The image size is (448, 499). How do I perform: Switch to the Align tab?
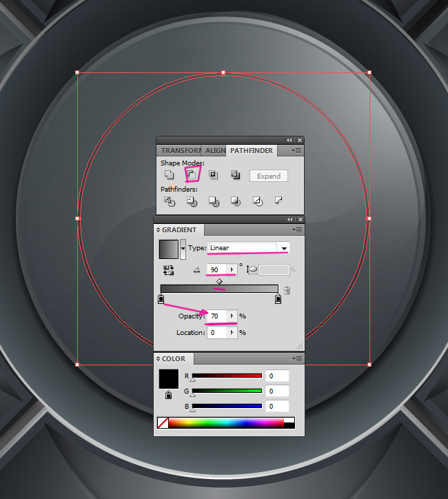[x=215, y=150]
